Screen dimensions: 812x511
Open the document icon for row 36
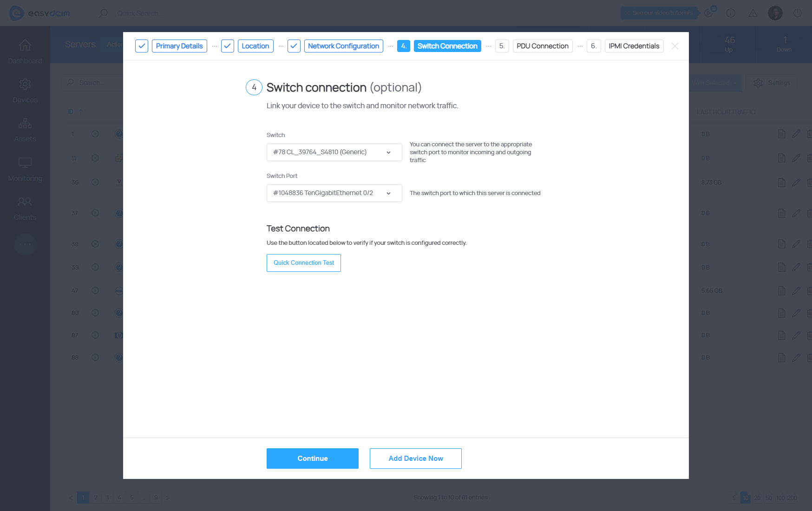click(x=781, y=182)
